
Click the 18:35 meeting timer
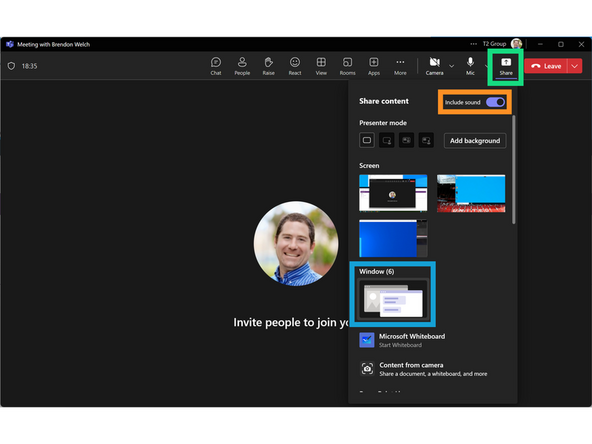29,66
